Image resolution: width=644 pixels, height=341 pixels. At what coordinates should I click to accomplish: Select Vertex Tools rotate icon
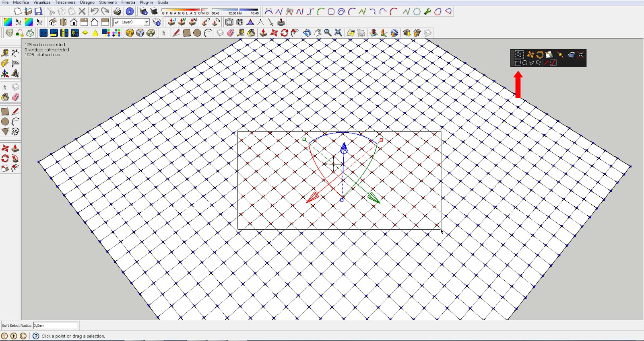[540, 55]
